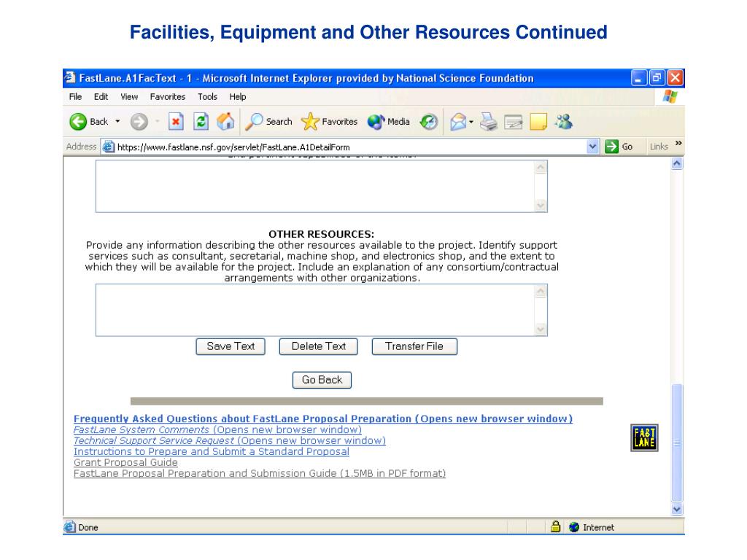Viewport: 747px width, 560px height.
Task: Open the Grant Proposal Guide link
Action: [x=125, y=462]
